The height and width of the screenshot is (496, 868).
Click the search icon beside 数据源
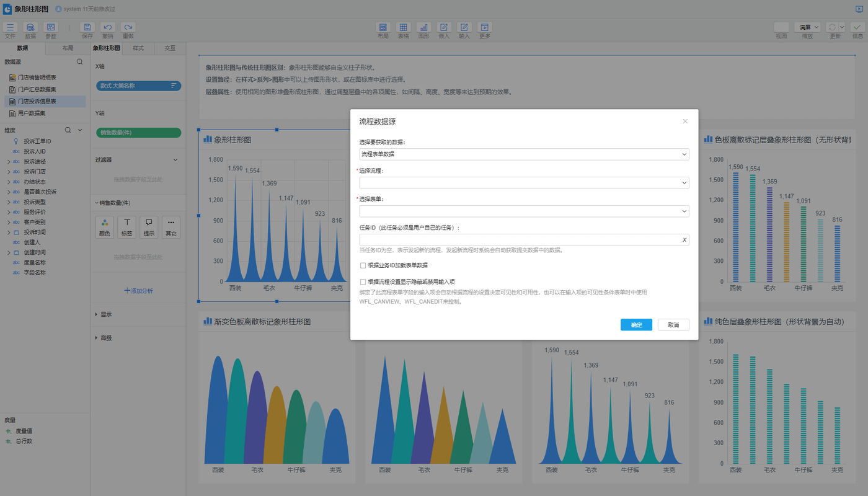pos(79,62)
